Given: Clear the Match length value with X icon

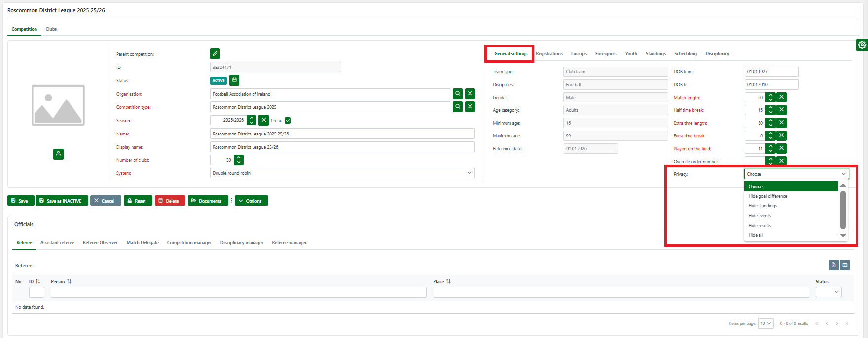Looking at the screenshot, I should tap(781, 98).
